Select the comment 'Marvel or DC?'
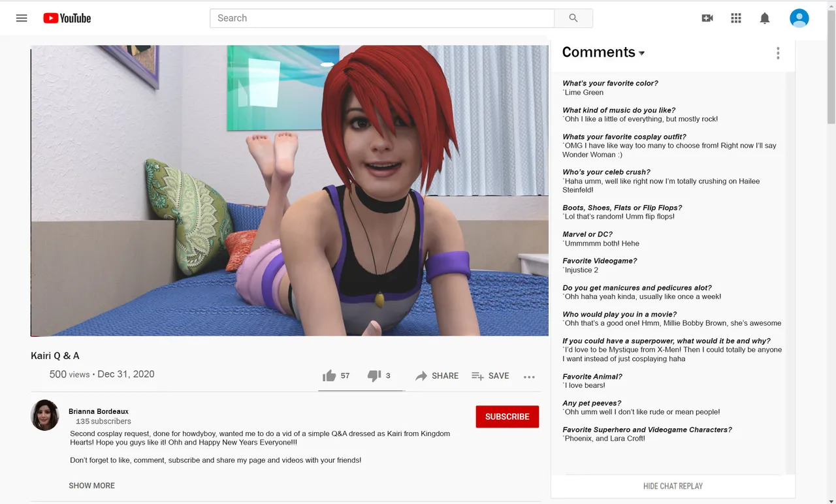 tap(587, 234)
